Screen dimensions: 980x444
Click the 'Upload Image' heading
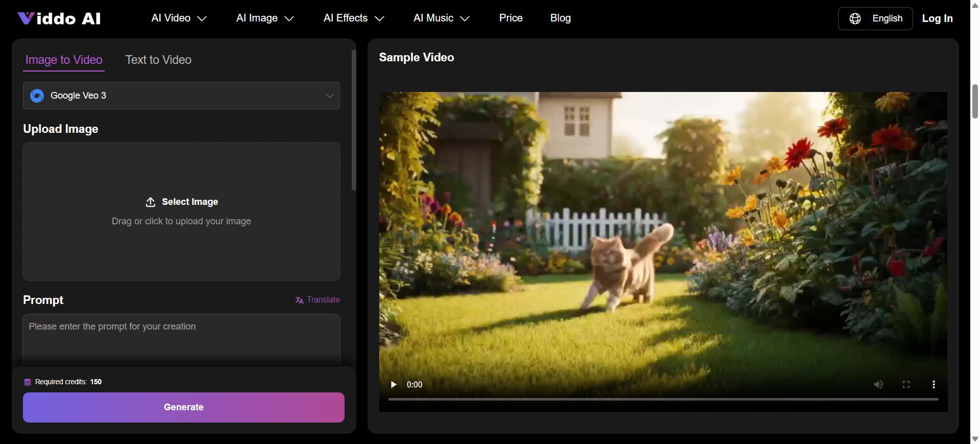(x=60, y=129)
